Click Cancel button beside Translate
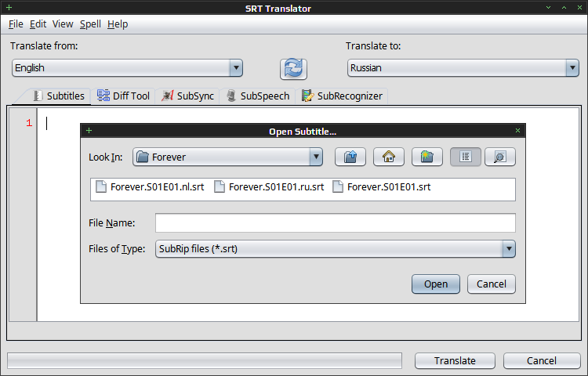The width and height of the screenshot is (588, 376). click(542, 360)
